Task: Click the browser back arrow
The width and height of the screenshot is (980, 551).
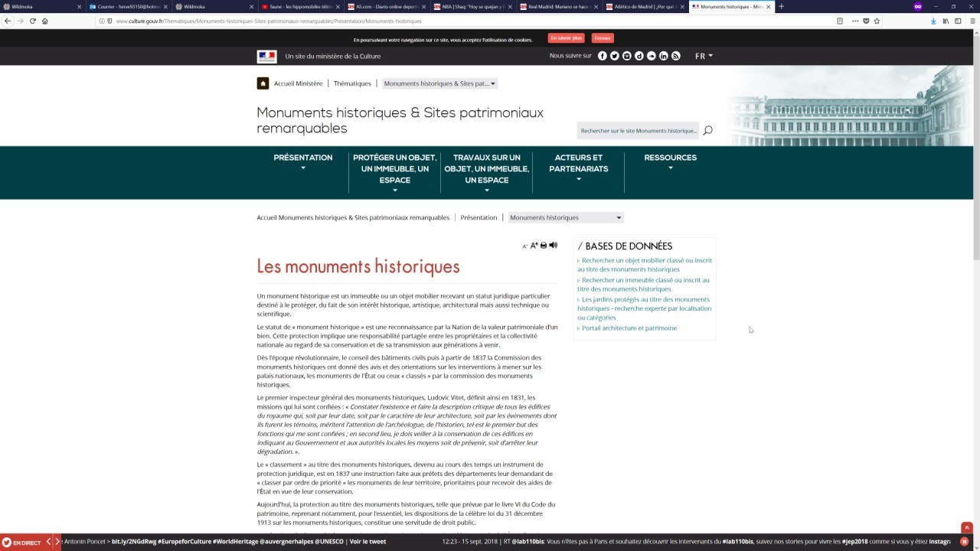Action: [x=8, y=21]
